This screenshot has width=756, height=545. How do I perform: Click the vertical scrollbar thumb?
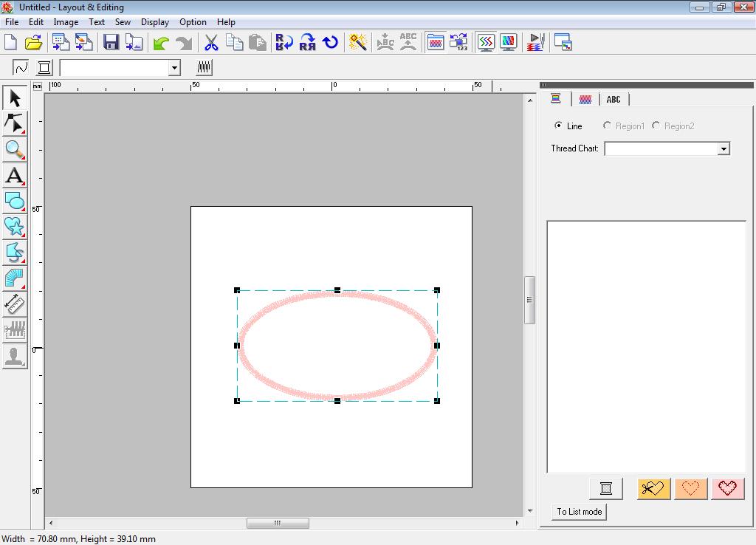(x=529, y=300)
